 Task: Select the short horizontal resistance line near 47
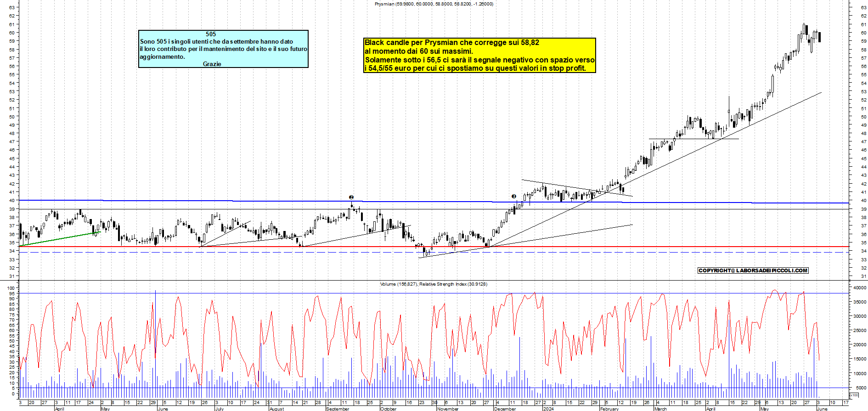693,139
